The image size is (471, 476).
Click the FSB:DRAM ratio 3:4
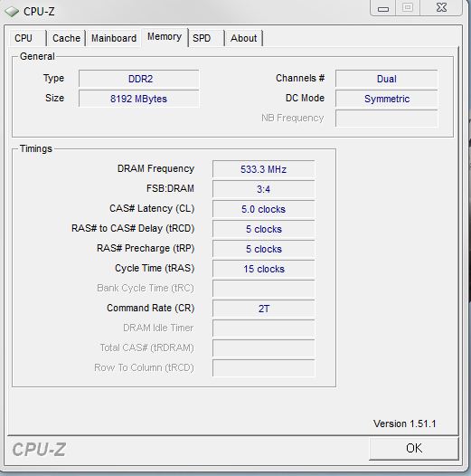[263, 189]
